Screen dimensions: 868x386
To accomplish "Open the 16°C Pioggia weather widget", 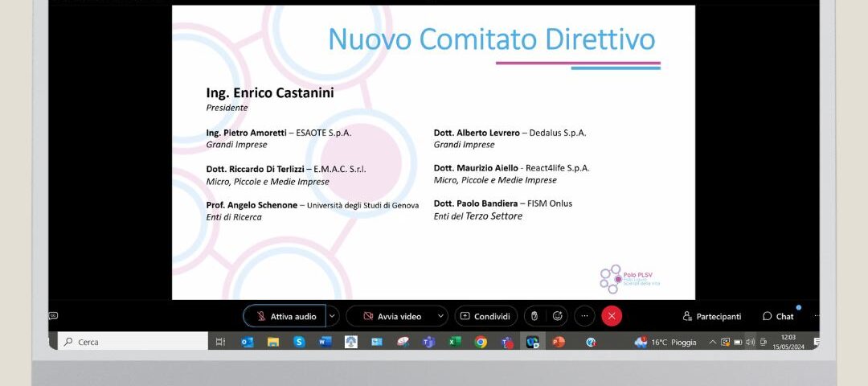I will [666, 343].
